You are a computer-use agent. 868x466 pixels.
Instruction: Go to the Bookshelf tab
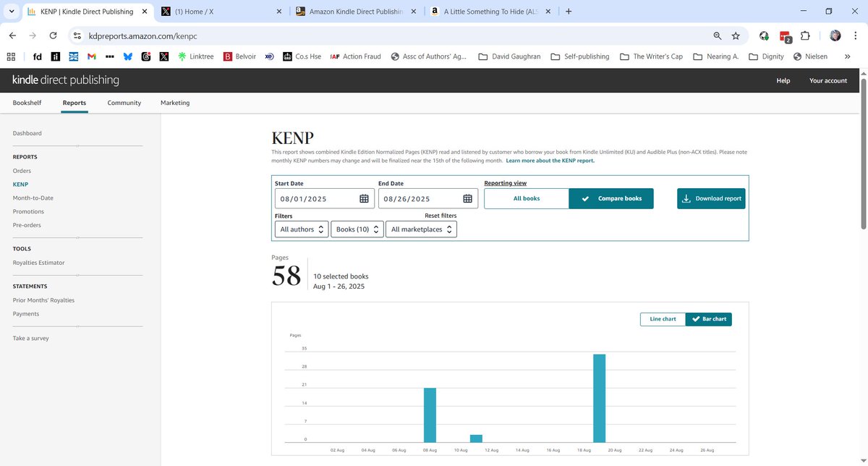pyautogui.click(x=27, y=103)
